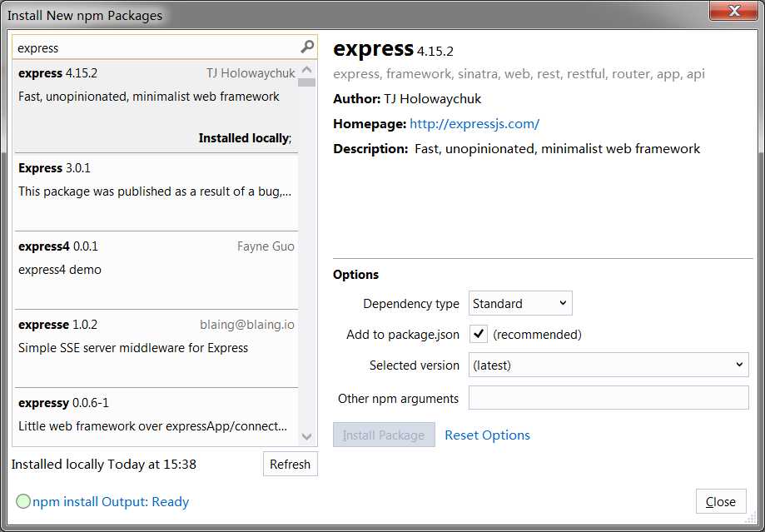Select the express4 0.0.1 package entry
Image resolution: width=765 pixels, height=532 pixels.
[x=156, y=271]
